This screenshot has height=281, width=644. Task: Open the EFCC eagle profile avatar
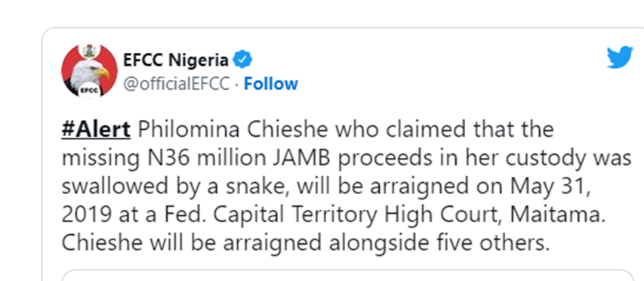click(x=90, y=70)
